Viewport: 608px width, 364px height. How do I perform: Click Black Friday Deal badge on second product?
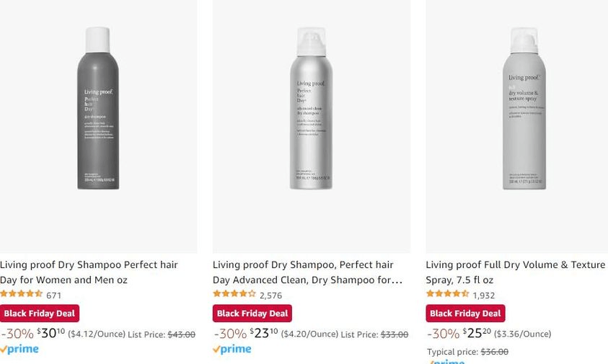252,314
